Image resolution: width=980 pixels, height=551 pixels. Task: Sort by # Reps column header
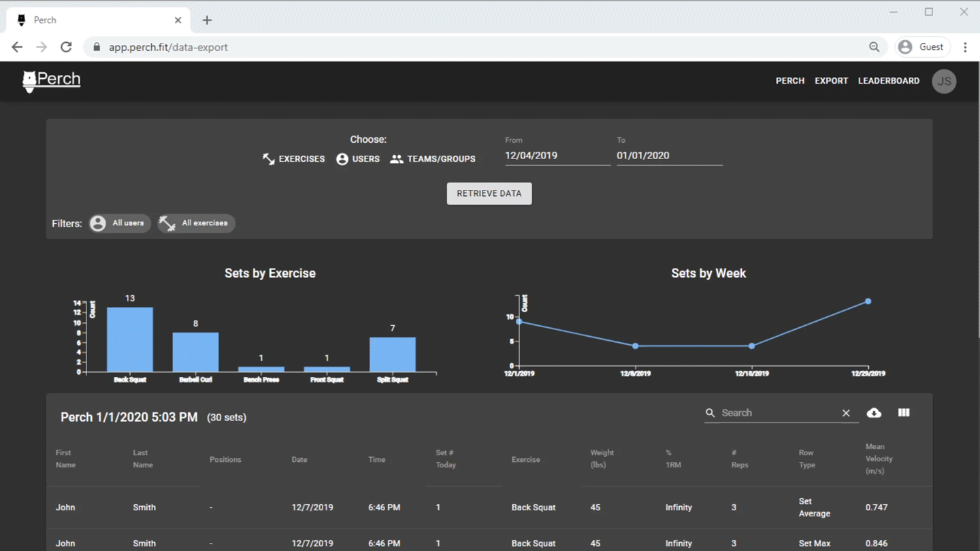(x=740, y=459)
